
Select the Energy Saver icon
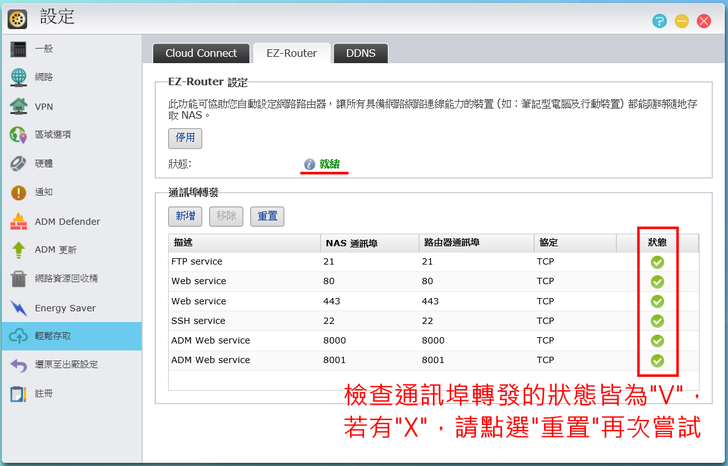(x=18, y=308)
